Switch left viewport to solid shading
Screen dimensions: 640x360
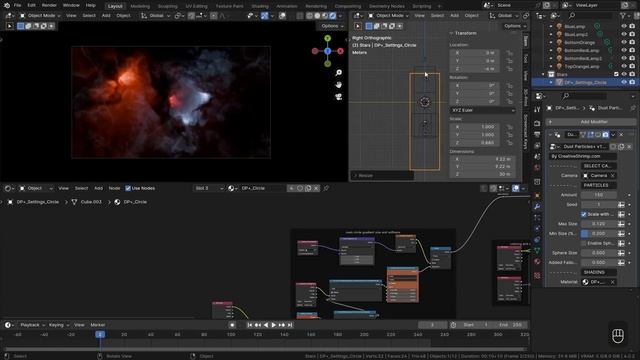[x=317, y=16]
